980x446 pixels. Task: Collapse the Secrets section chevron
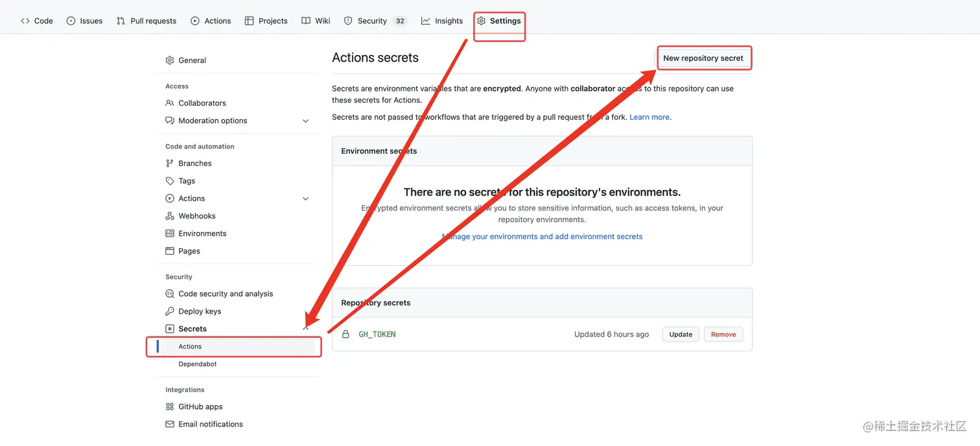click(x=306, y=329)
